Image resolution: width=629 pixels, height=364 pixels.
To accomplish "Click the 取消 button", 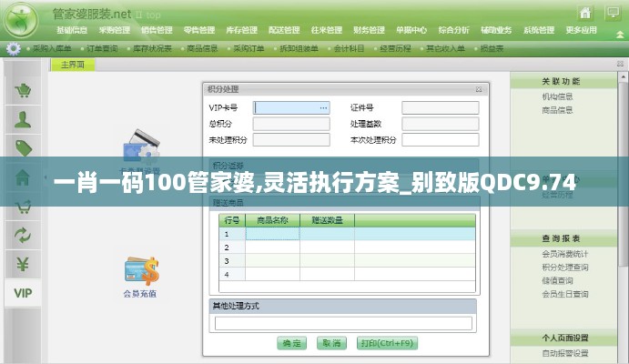I will (331, 343).
